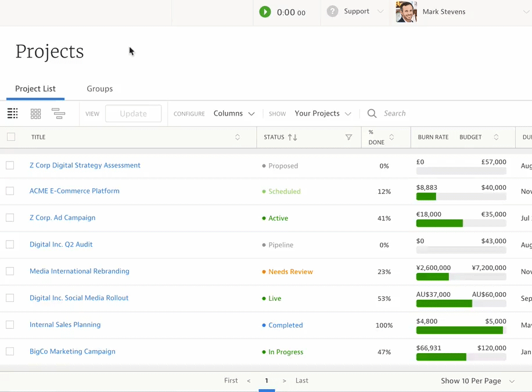Click the Support question mark icon
Viewport: 532px width, 392px height.
(x=332, y=12)
